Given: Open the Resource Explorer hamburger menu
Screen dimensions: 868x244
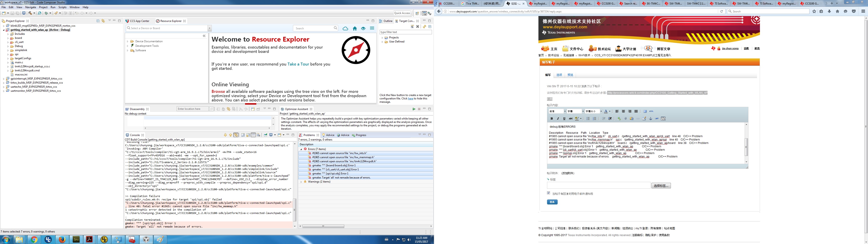Looking at the screenshot, I should click(372, 28).
